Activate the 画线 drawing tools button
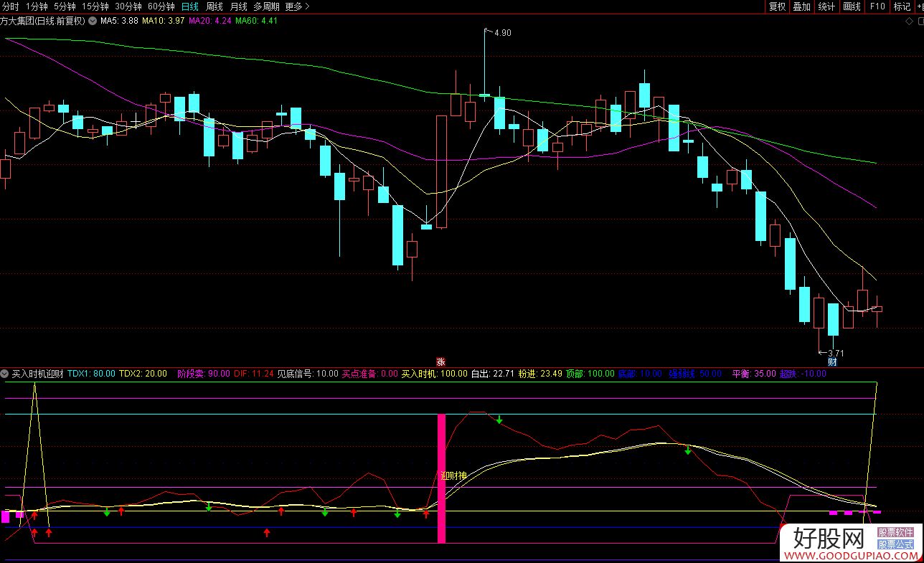Viewport: 924px width, 563px height. click(852, 6)
